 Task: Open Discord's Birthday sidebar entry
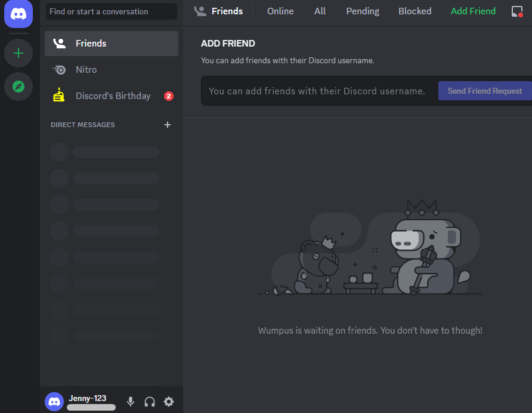pos(112,96)
